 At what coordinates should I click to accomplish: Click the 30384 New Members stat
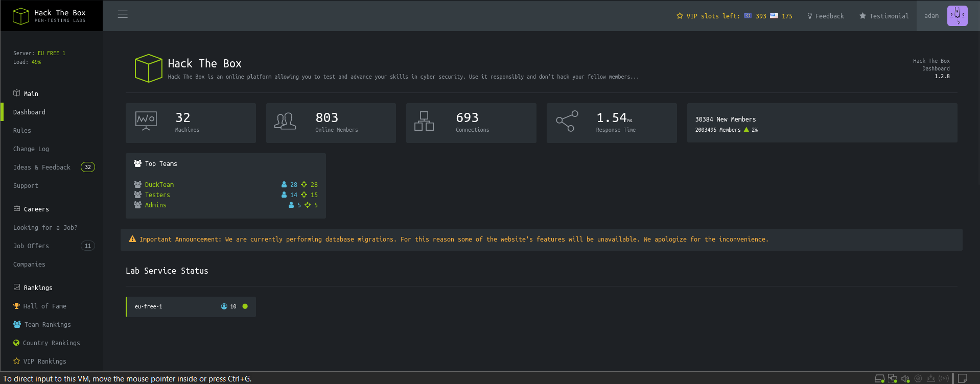(x=726, y=119)
